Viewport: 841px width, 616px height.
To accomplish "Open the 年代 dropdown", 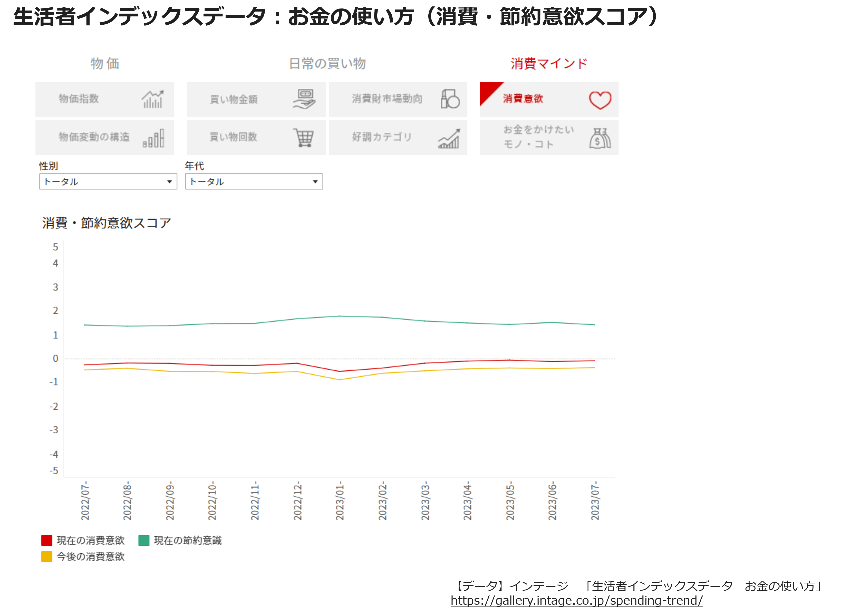I will [x=254, y=182].
